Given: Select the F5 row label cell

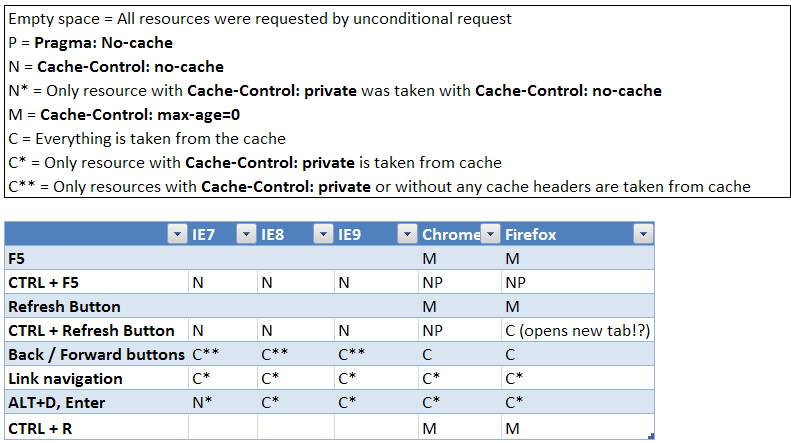Looking at the screenshot, I should pos(96,258).
